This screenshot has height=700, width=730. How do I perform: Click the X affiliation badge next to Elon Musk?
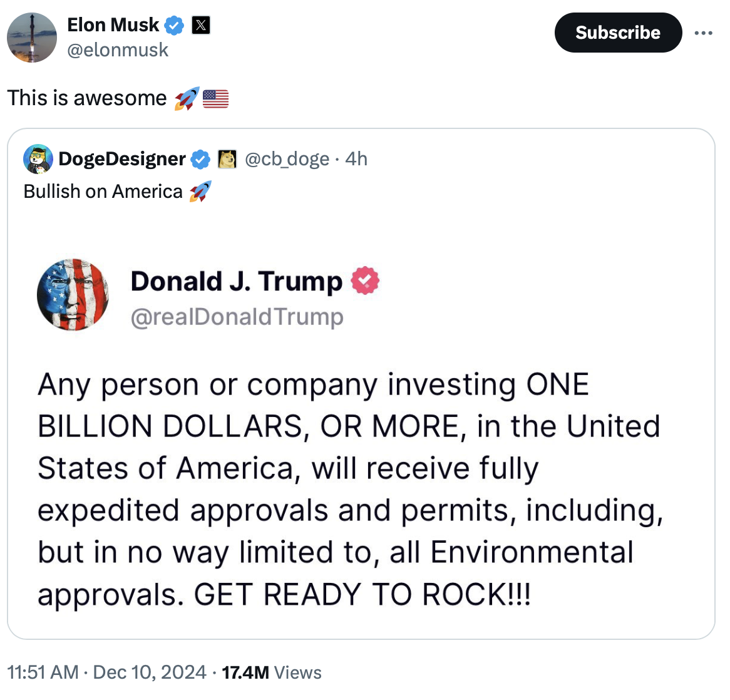click(200, 26)
